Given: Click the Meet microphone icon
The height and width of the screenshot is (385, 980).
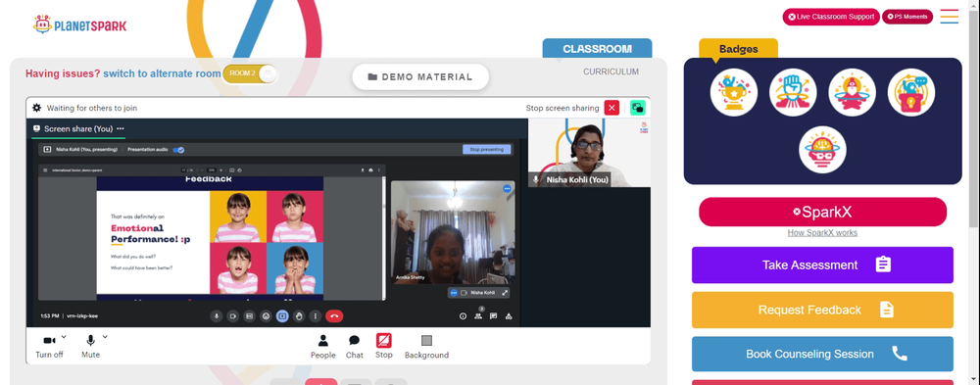Looking at the screenshot, I should point(217,316).
